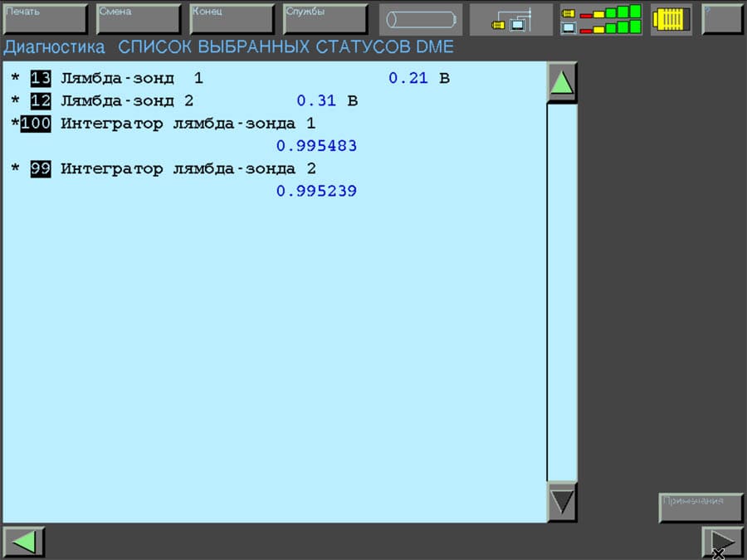
Task: Deselect status 13 Лямбда-зонд 1
Action: coord(41,77)
